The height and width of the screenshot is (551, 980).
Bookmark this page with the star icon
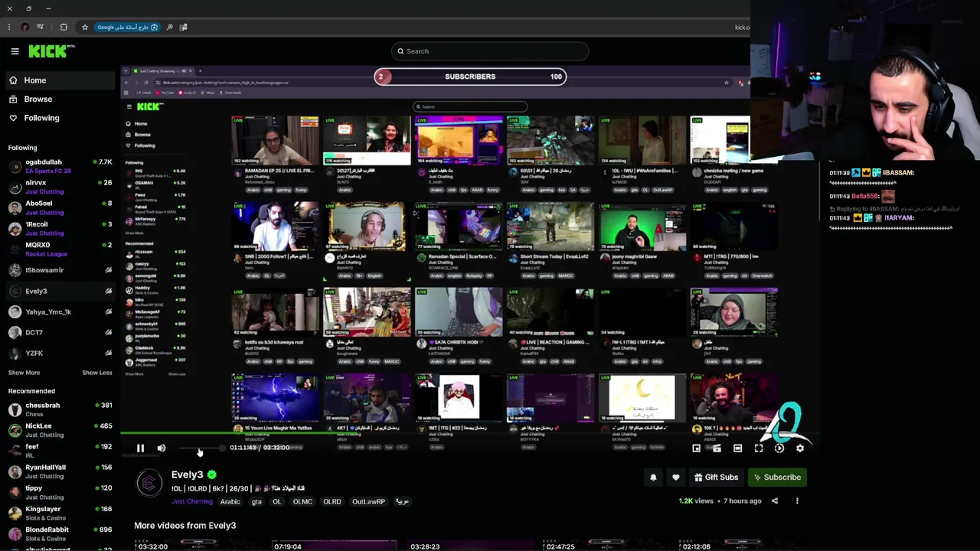[x=84, y=27]
